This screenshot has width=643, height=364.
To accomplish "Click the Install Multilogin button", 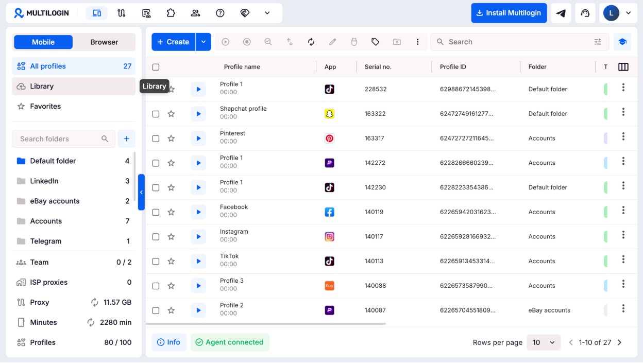I will 508,13.
